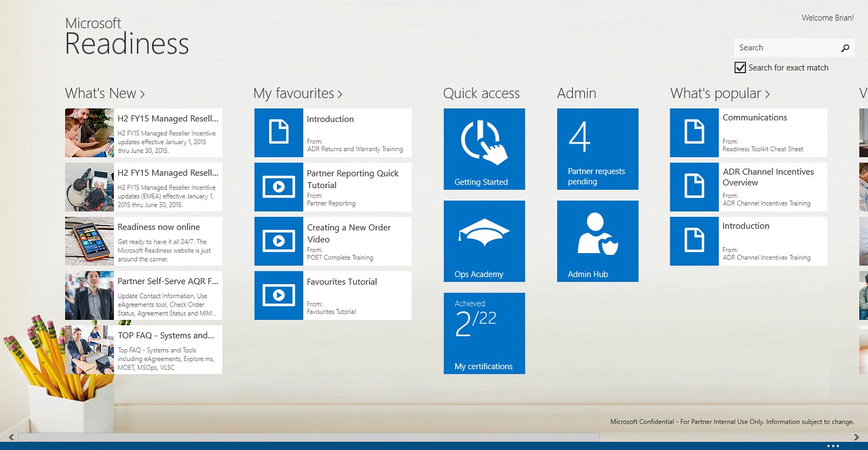Viewport: 868px width, 450px height.
Task: Click document icon for popular Introduction item
Action: tap(694, 241)
